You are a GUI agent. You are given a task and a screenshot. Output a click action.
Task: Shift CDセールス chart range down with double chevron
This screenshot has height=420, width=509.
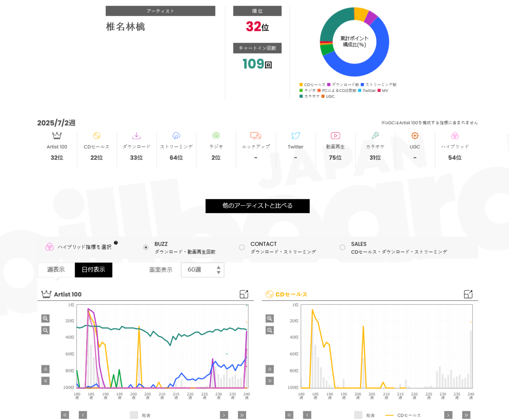point(269,381)
